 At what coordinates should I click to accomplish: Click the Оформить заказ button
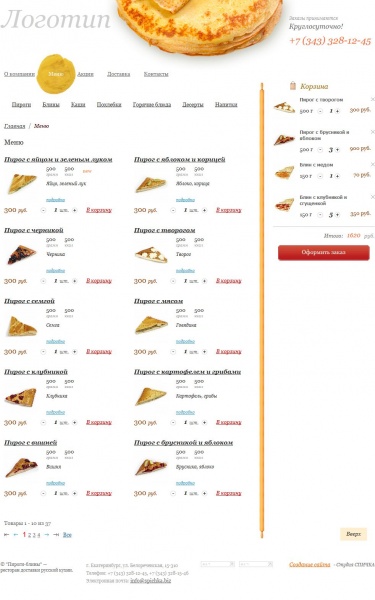pyautogui.click(x=323, y=253)
